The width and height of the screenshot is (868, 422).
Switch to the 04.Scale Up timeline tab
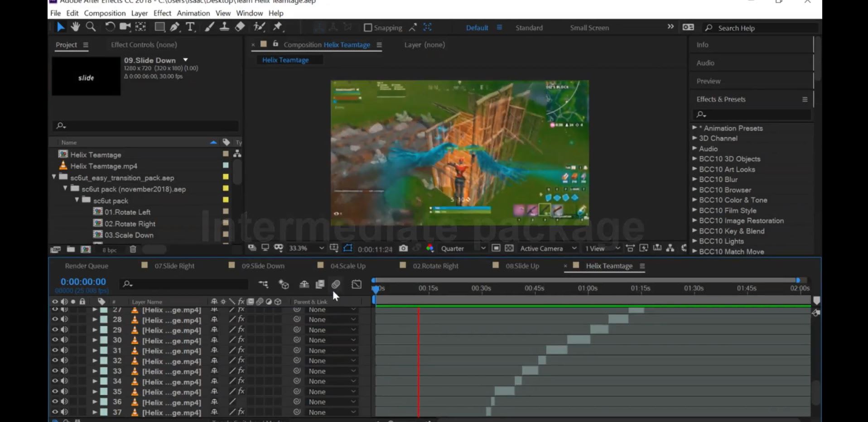[x=348, y=266]
